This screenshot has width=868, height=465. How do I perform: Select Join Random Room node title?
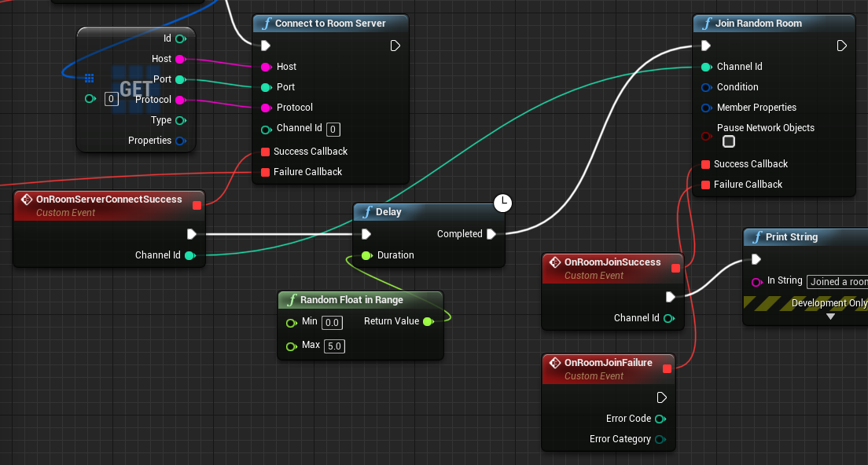click(759, 24)
